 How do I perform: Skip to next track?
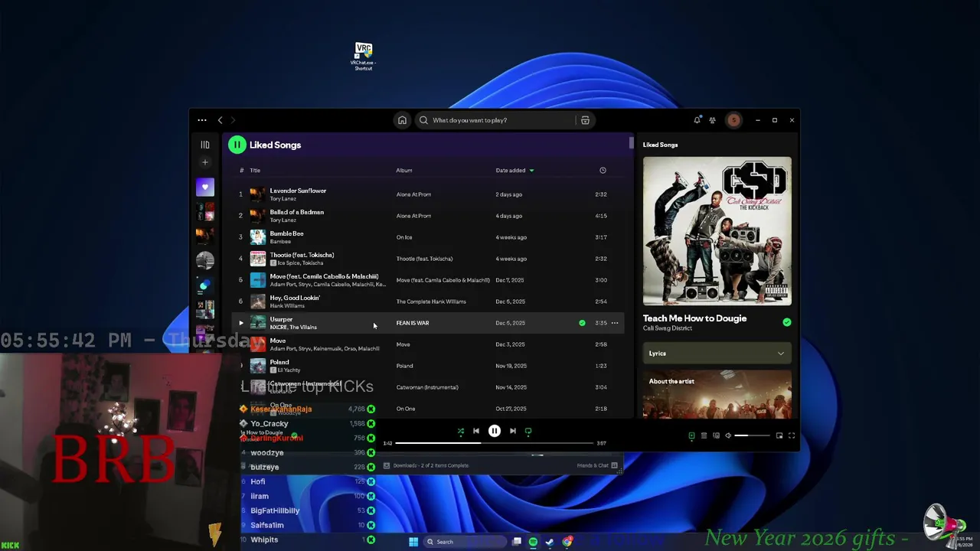click(513, 432)
